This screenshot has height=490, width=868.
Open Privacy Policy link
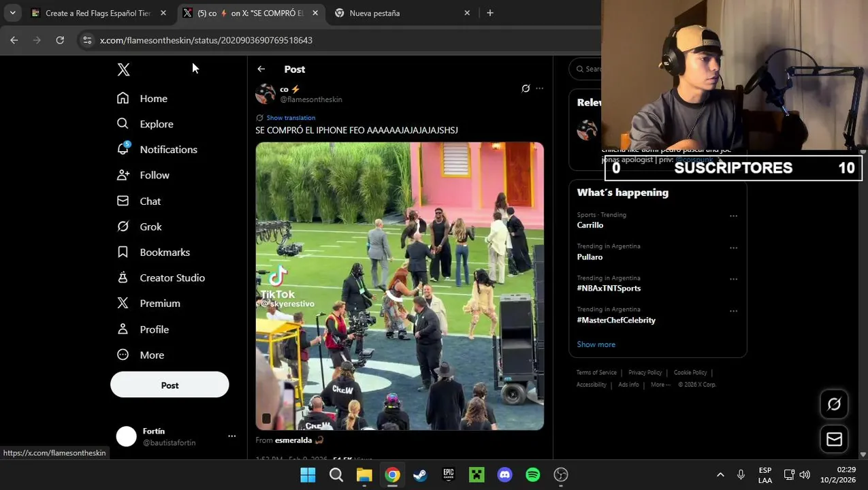click(x=645, y=373)
